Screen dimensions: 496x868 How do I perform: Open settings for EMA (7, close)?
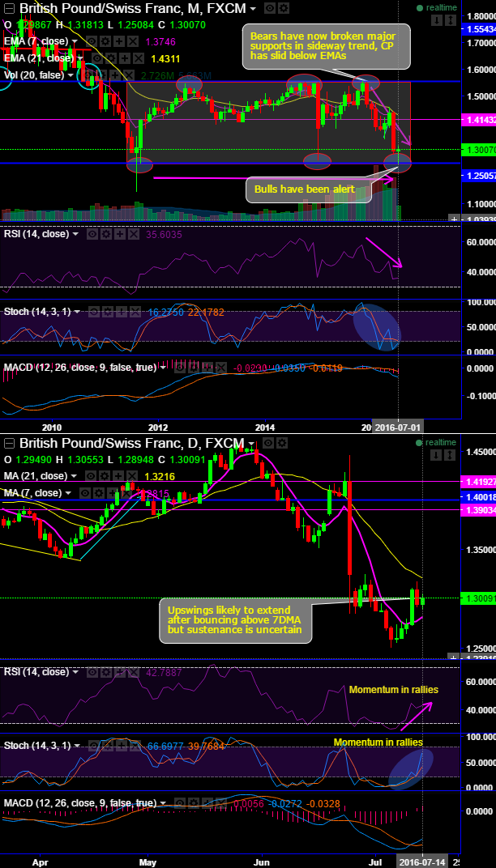click(106, 41)
